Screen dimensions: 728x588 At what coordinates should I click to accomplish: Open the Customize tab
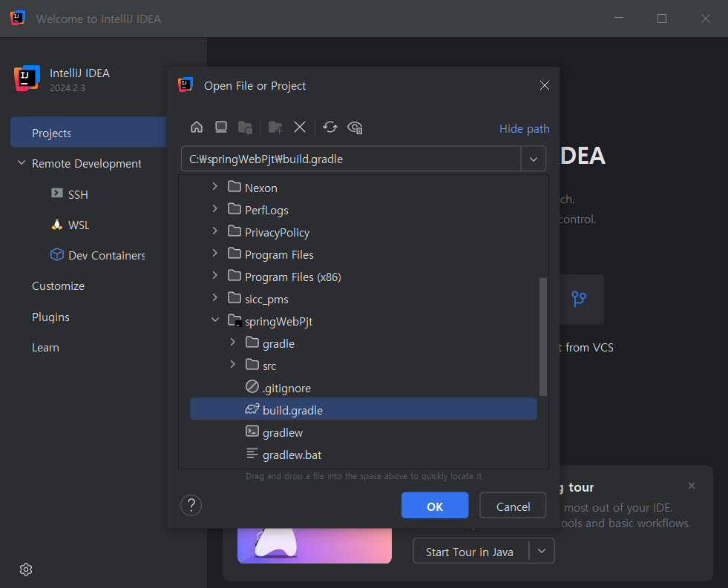pyautogui.click(x=58, y=286)
